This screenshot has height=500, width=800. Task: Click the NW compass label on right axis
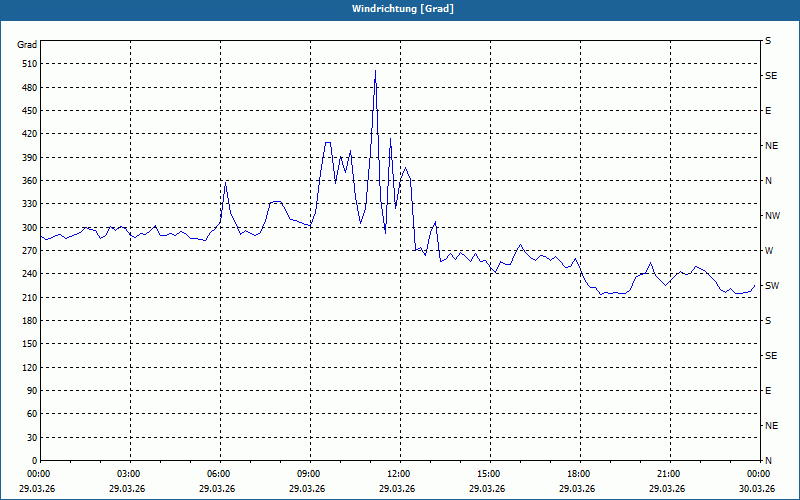(772, 216)
